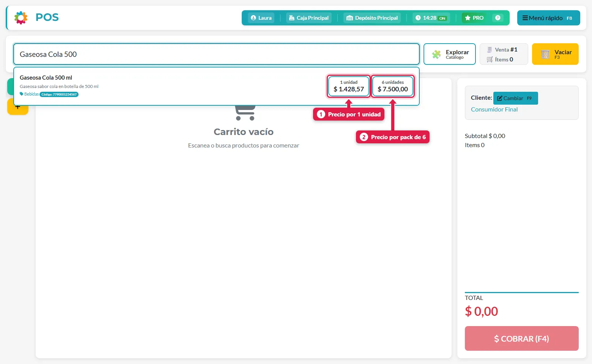Select the 1 unidad price option
Screen dimensions: 592x364
(x=349, y=86)
